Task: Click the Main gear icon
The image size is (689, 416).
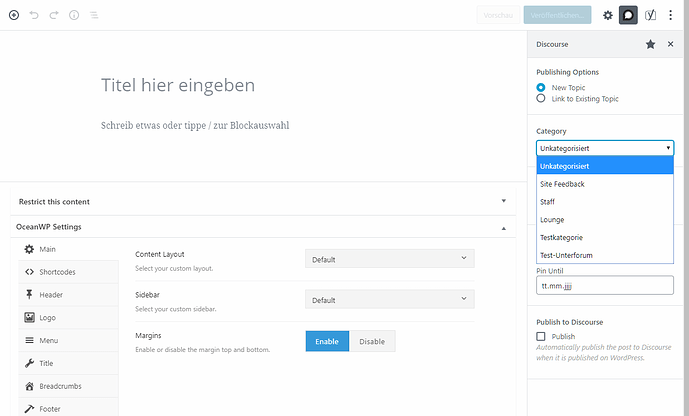Action: coord(29,249)
